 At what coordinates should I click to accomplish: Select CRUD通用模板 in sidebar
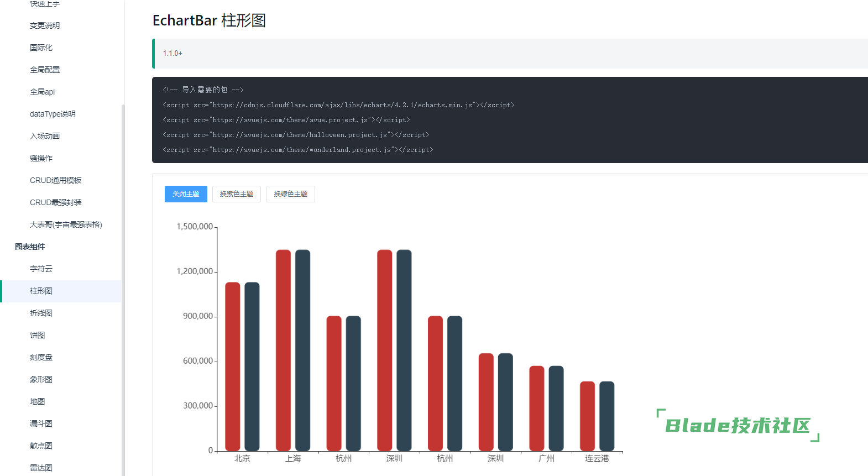pos(56,180)
